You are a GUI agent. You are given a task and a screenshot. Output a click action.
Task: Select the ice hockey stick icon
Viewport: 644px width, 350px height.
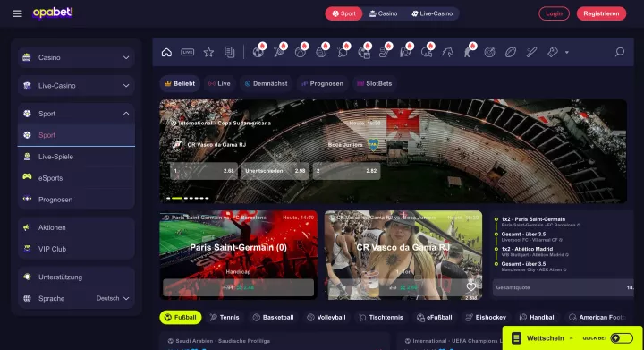point(385,52)
